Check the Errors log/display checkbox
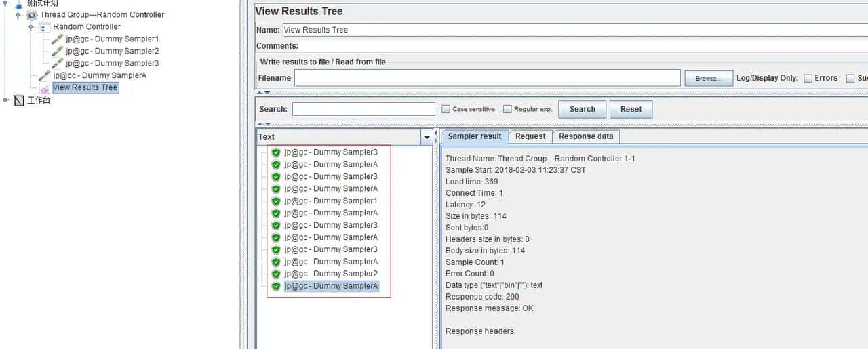This screenshot has height=349, width=868. tap(808, 79)
